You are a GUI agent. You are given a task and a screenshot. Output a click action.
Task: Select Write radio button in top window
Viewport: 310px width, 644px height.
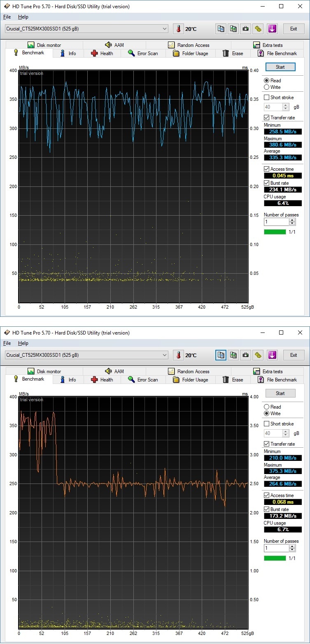[267, 87]
